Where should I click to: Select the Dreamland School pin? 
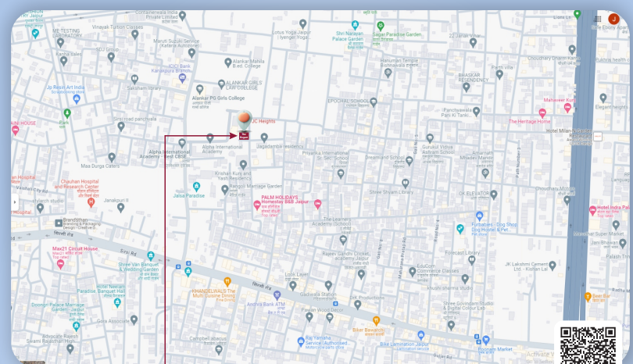pos(409,161)
